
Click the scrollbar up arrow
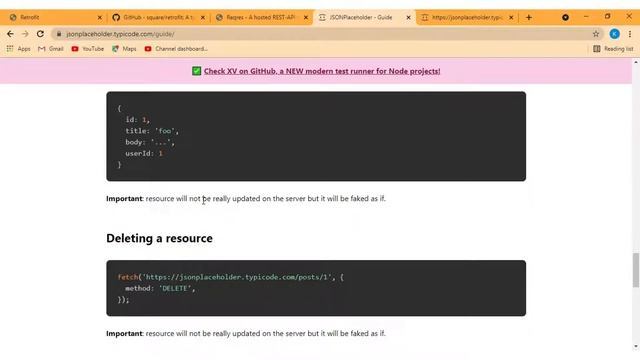tap(636, 62)
